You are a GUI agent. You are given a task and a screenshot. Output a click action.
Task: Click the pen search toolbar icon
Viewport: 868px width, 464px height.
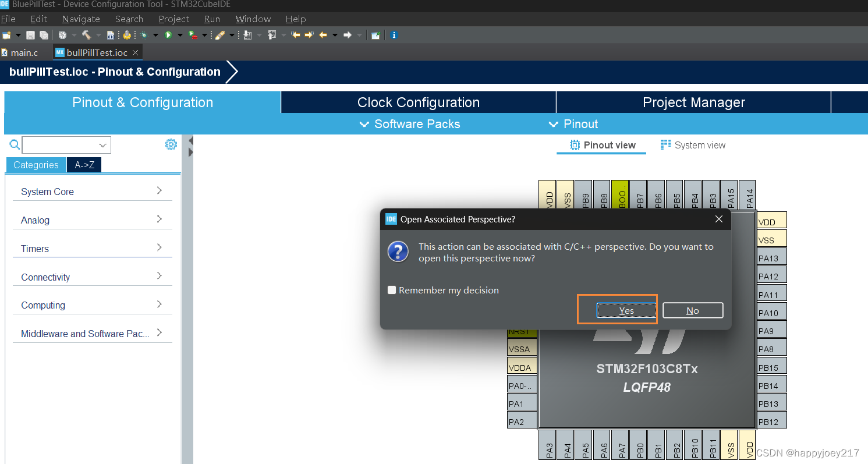(220, 35)
